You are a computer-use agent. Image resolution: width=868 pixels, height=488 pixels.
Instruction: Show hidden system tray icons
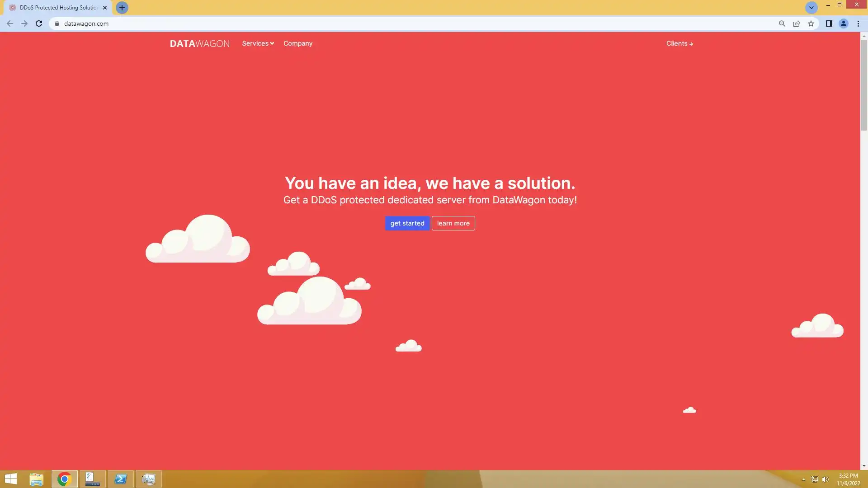803,479
